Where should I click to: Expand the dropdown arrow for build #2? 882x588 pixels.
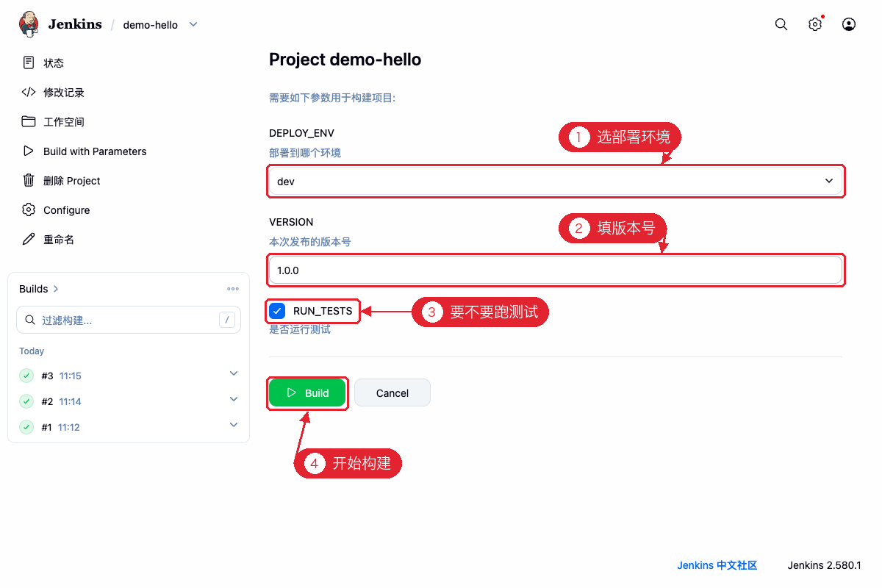[x=234, y=400]
